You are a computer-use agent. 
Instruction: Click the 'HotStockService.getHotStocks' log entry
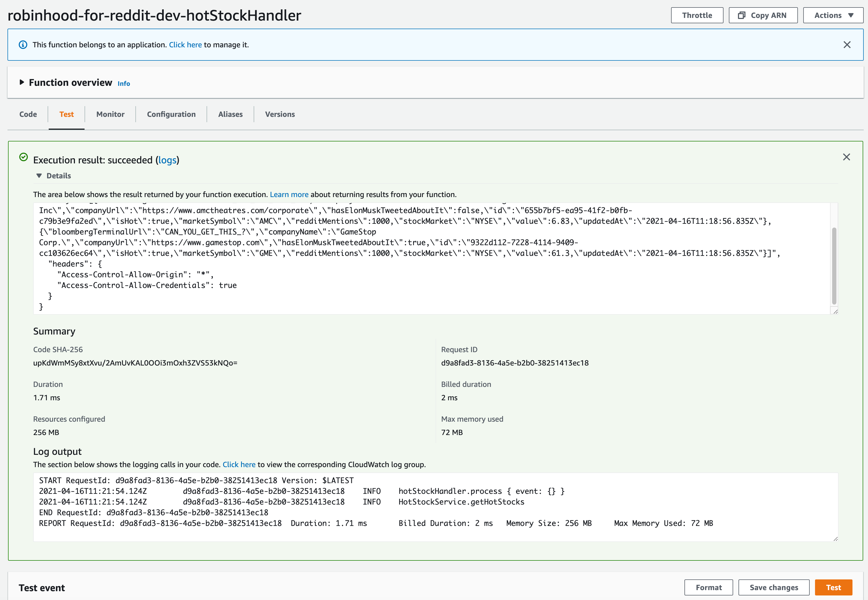tap(461, 502)
